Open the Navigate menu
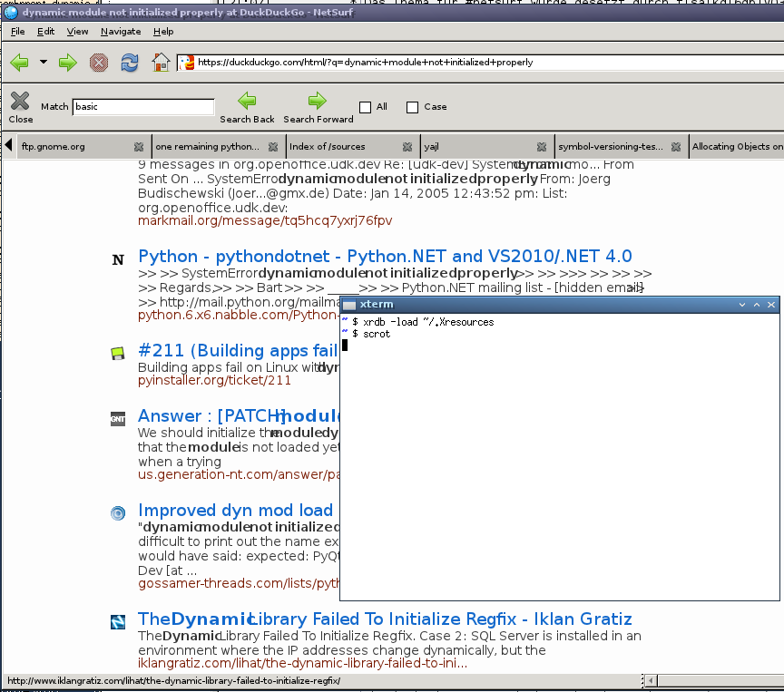 [x=121, y=31]
